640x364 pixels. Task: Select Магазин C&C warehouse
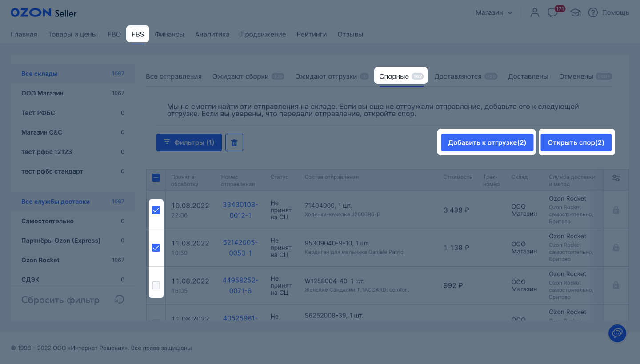pyautogui.click(x=73, y=132)
